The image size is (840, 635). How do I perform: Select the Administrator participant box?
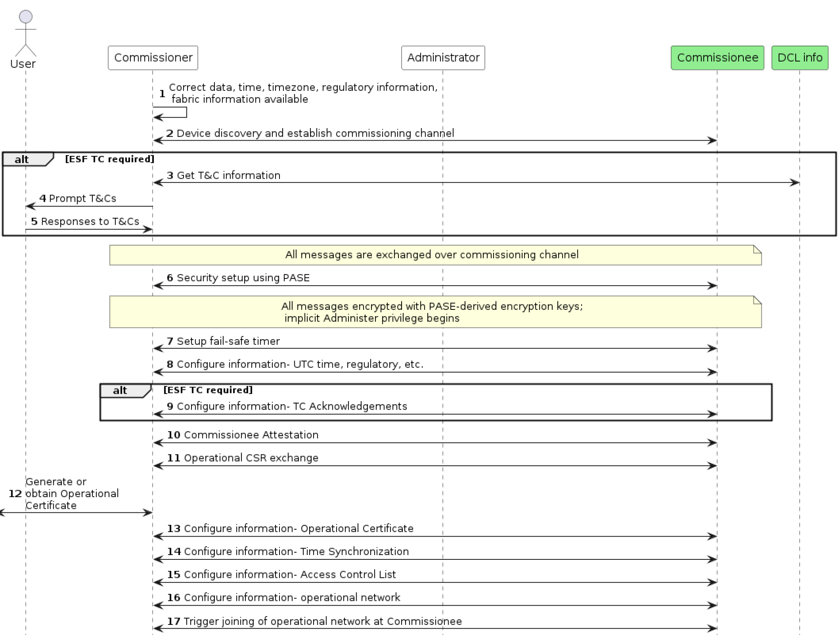point(443,58)
